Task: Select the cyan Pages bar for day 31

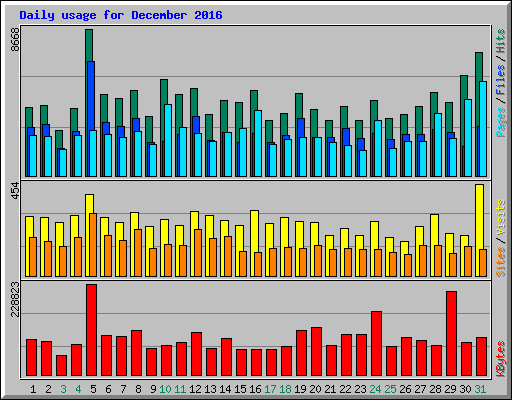Action: 483,129
